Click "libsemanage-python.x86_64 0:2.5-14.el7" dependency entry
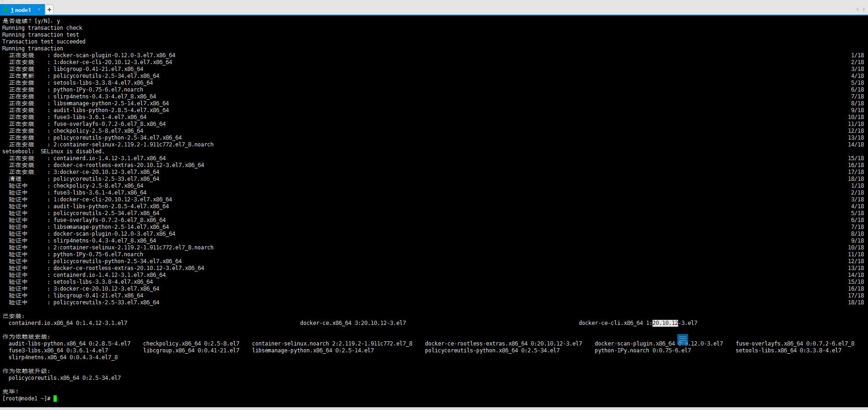This screenshot has height=410, width=868. 313,351
